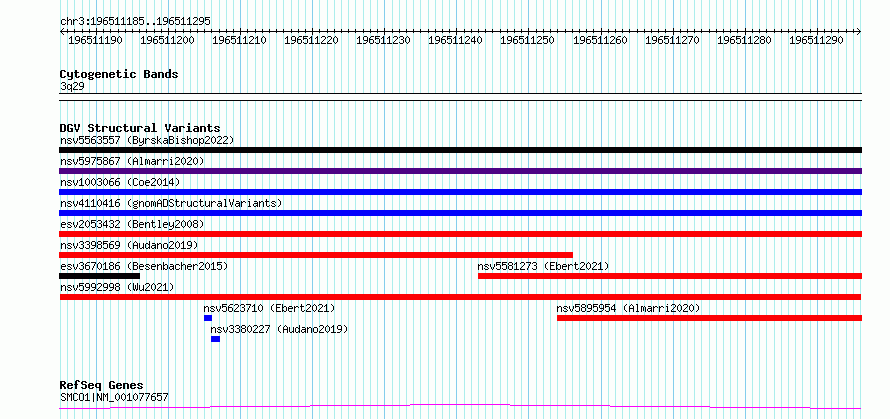Click the small nsv3380227 blue marker
The image size is (890, 419).
(x=215, y=339)
